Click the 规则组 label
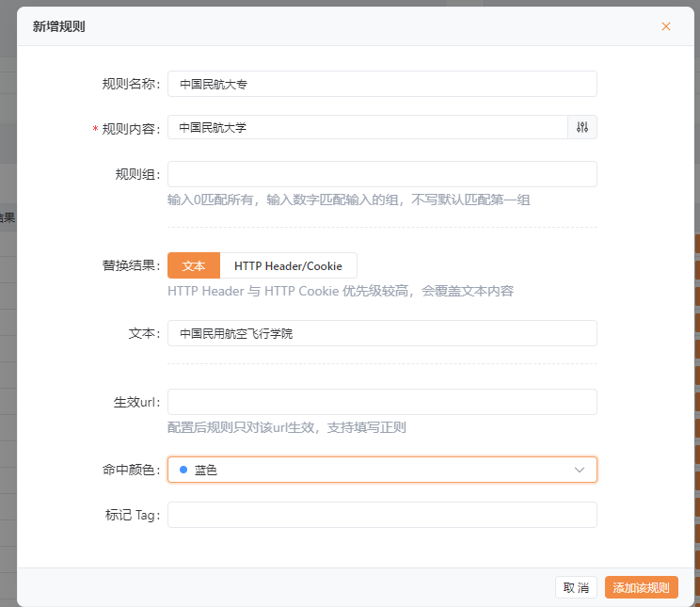 (137, 174)
